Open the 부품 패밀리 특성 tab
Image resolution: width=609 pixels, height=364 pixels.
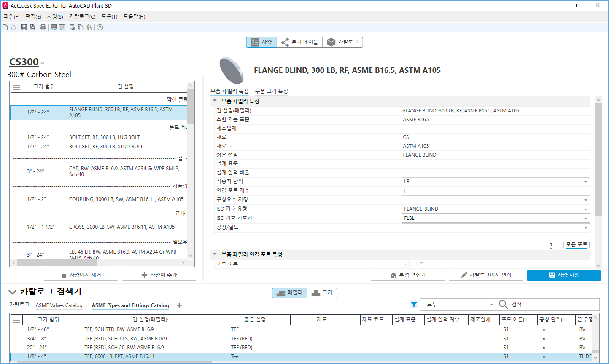pos(229,91)
